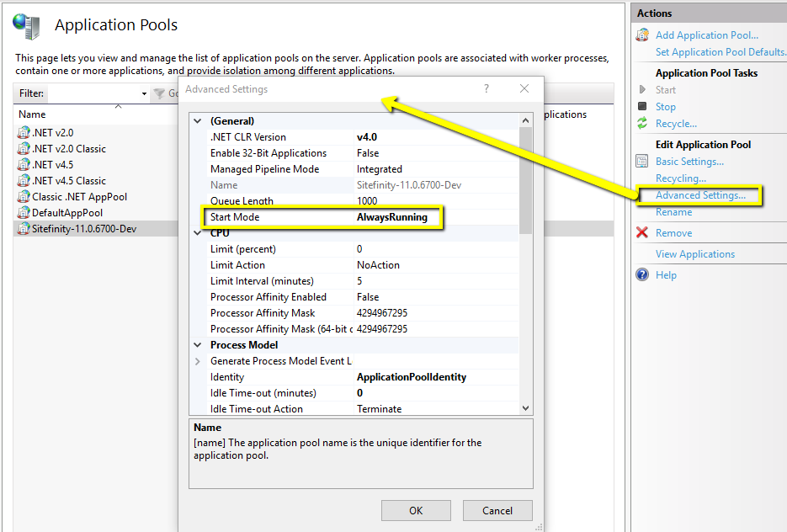Collapse the Process Model section
The height and width of the screenshot is (532, 787).
coord(198,345)
